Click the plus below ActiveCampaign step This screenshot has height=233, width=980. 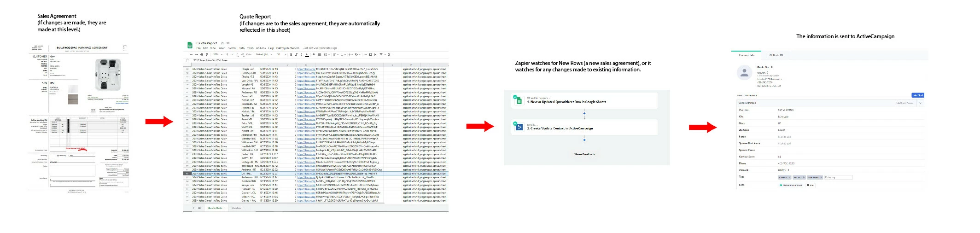click(x=584, y=140)
